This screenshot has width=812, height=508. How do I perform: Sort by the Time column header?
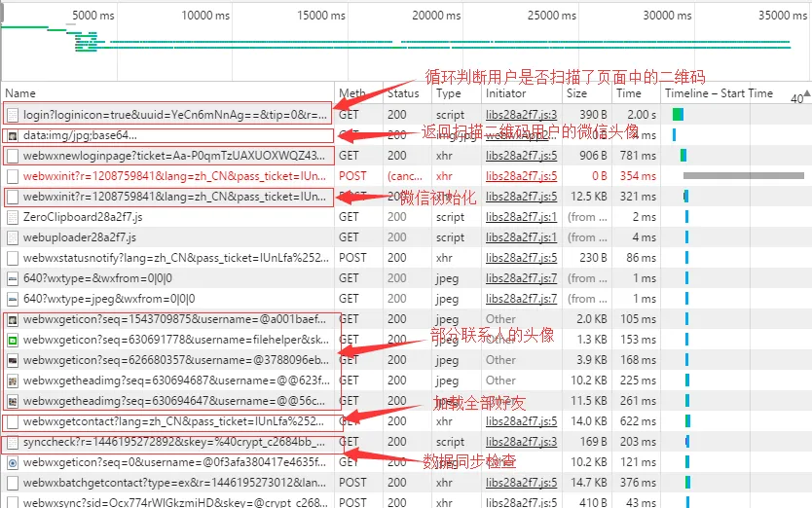pyautogui.click(x=628, y=93)
